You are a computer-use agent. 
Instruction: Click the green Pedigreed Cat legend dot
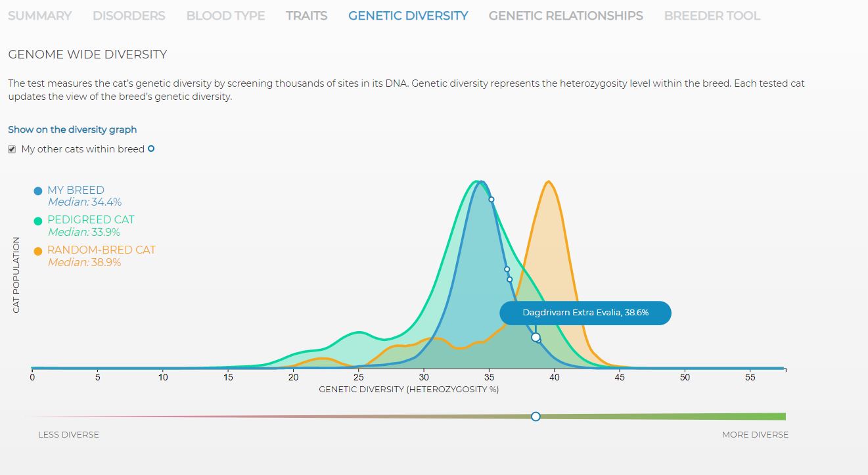[x=38, y=221]
